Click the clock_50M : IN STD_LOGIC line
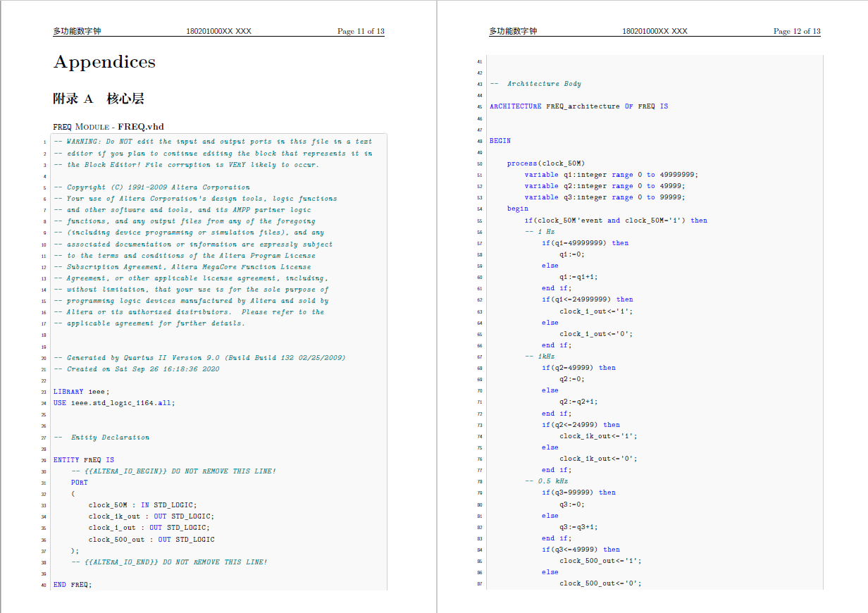Screen dimensions: 868x613 (x=143, y=505)
